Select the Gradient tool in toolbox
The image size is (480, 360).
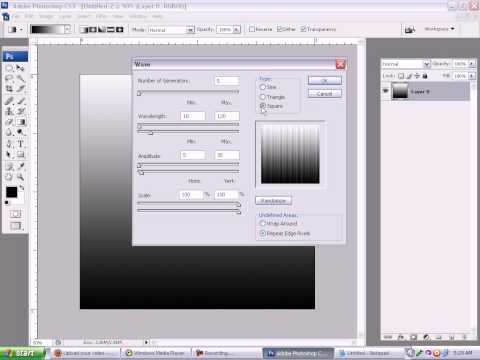(20, 122)
